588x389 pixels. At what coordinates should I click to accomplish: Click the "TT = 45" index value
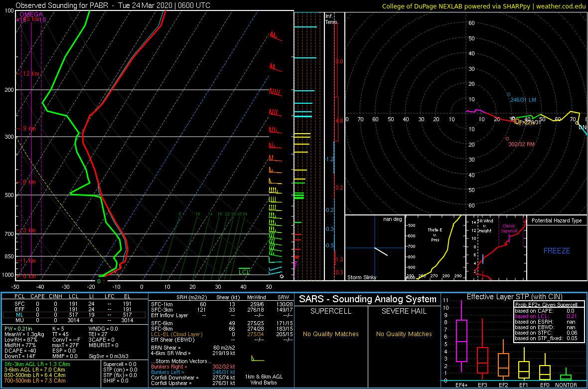point(61,334)
